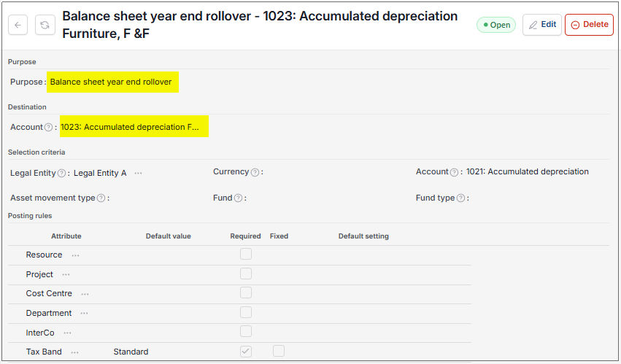
Task: Select highlighted destination account 1023 field
Action: 134,127
